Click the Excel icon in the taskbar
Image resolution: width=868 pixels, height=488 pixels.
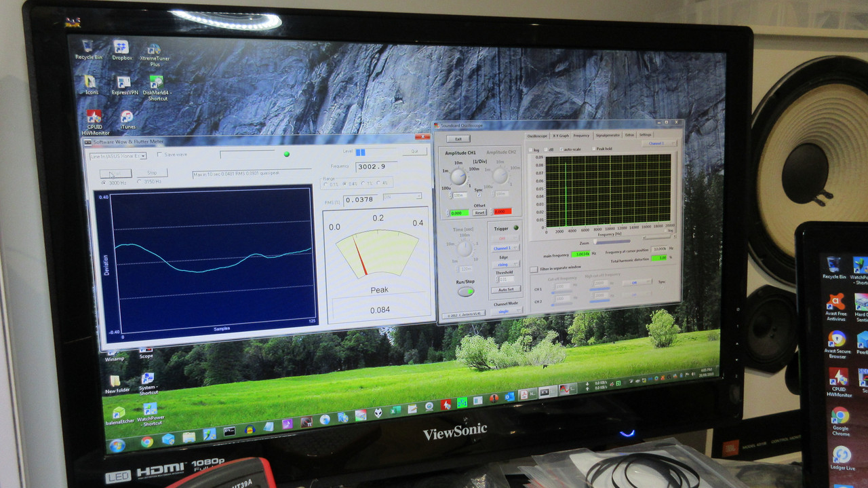pyautogui.click(x=395, y=410)
